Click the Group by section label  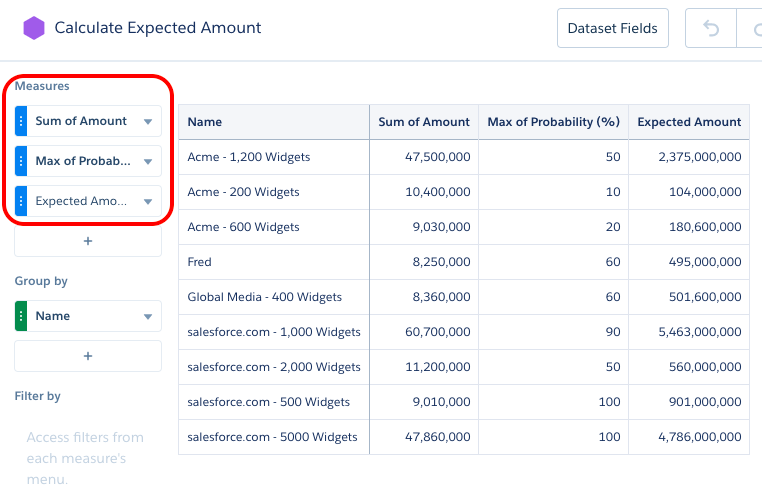41,281
